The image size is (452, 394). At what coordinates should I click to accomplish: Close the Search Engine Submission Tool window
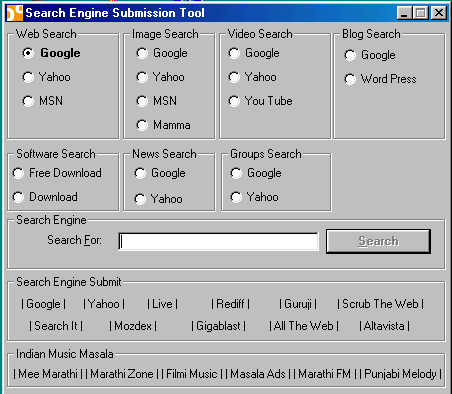(439, 13)
